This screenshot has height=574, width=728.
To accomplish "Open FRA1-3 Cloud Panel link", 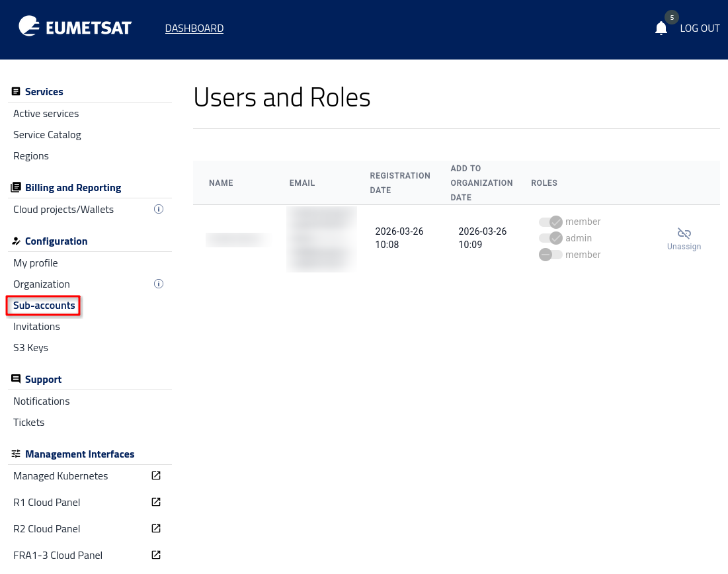I will click(x=58, y=555).
